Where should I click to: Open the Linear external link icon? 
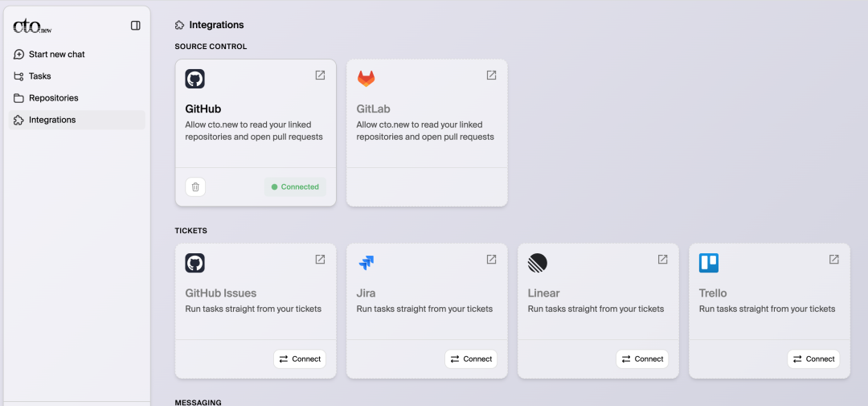pyautogui.click(x=662, y=260)
